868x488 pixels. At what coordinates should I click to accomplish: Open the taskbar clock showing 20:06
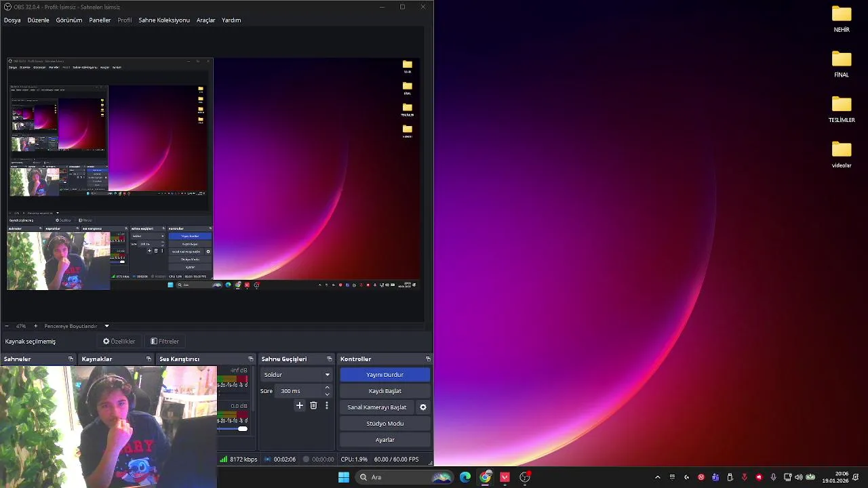point(835,477)
